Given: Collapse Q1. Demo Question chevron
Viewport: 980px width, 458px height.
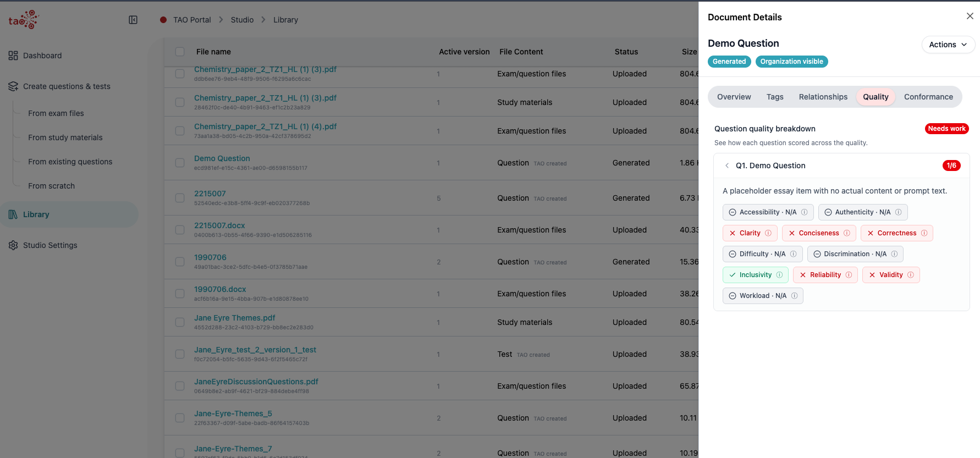Looking at the screenshot, I should [x=727, y=165].
